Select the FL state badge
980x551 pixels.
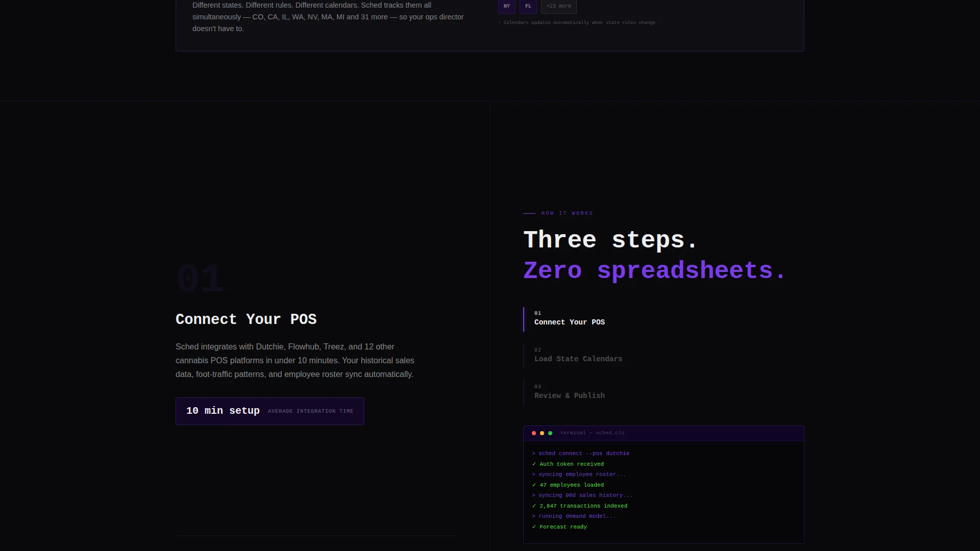(x=528, y=6)
